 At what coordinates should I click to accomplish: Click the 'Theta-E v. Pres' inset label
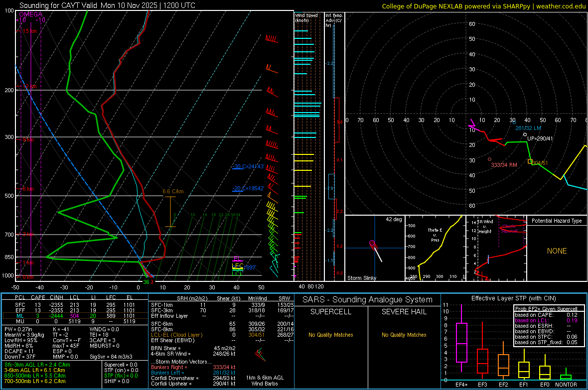tap(435, 235)
